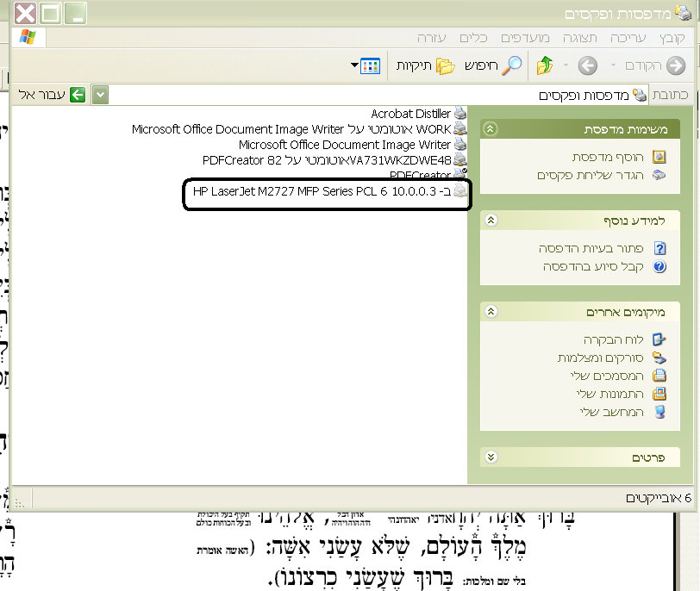The height and width of the screenshot is (591, 700).
Task: Open the Back history dropdown arrow
Action: [x=613, y=65]
